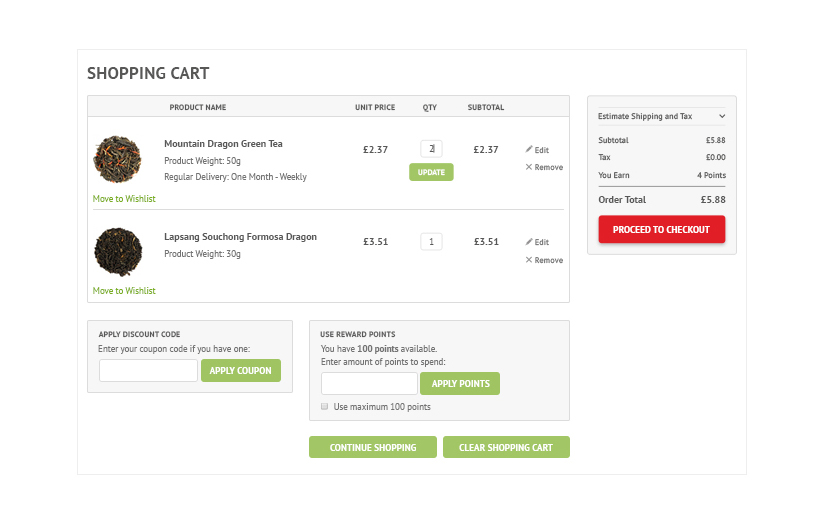Viewport: 825px width, 525px height.
Task: Click the reward points amount field
Action: [369, 383]
